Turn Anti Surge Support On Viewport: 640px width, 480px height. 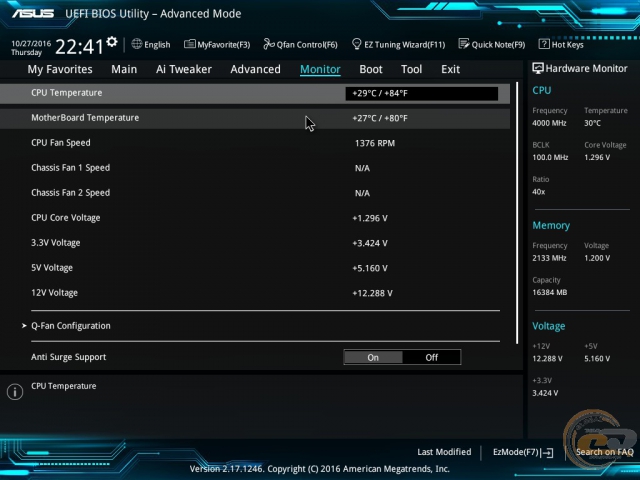(x=373, y=358)
